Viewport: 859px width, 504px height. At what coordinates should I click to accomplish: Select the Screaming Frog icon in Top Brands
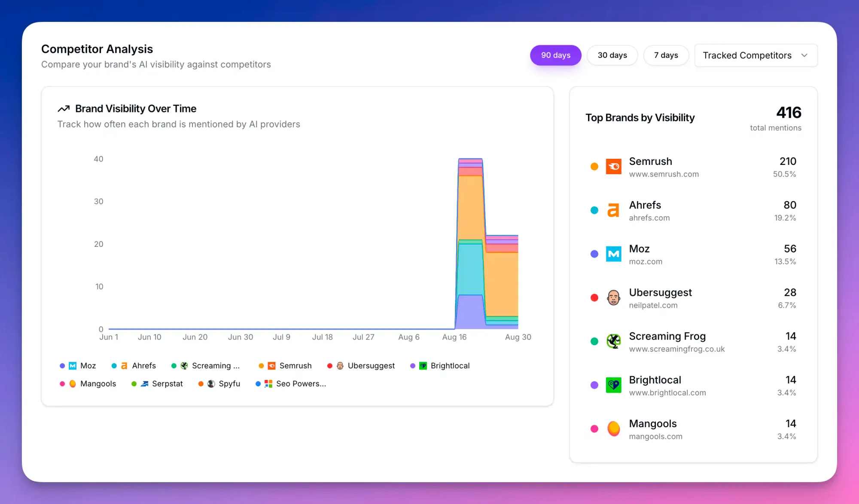pos(613,341)
